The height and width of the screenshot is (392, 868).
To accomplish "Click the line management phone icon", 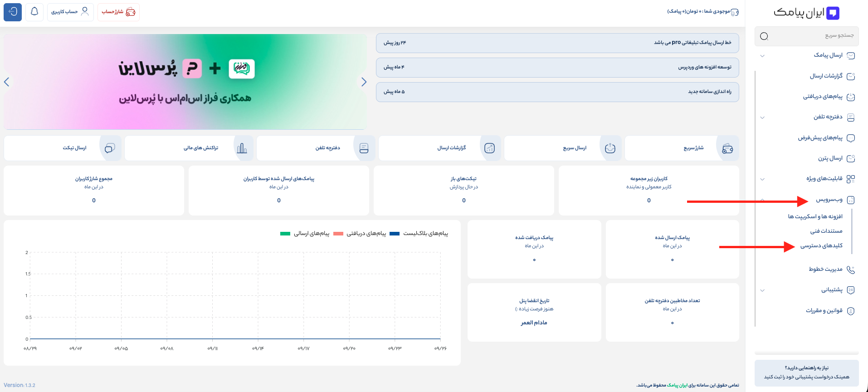I will point(851,269).
